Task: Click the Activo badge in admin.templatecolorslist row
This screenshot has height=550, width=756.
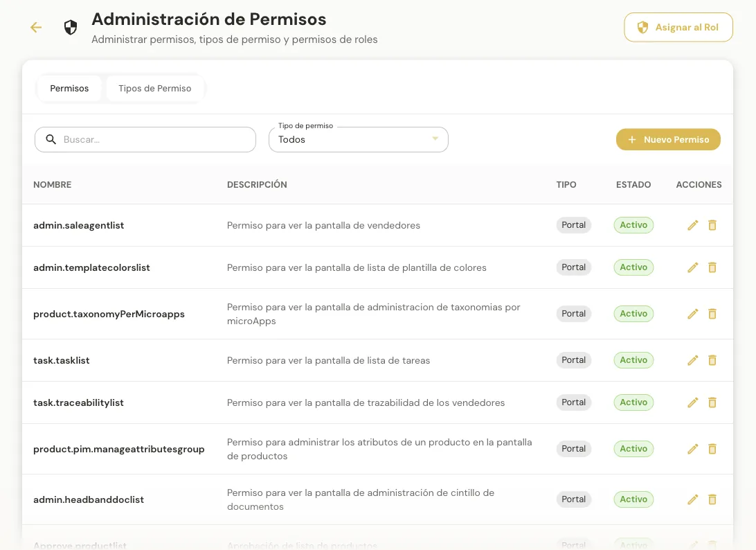Action: pyautogui.click(x=633, y=267)
